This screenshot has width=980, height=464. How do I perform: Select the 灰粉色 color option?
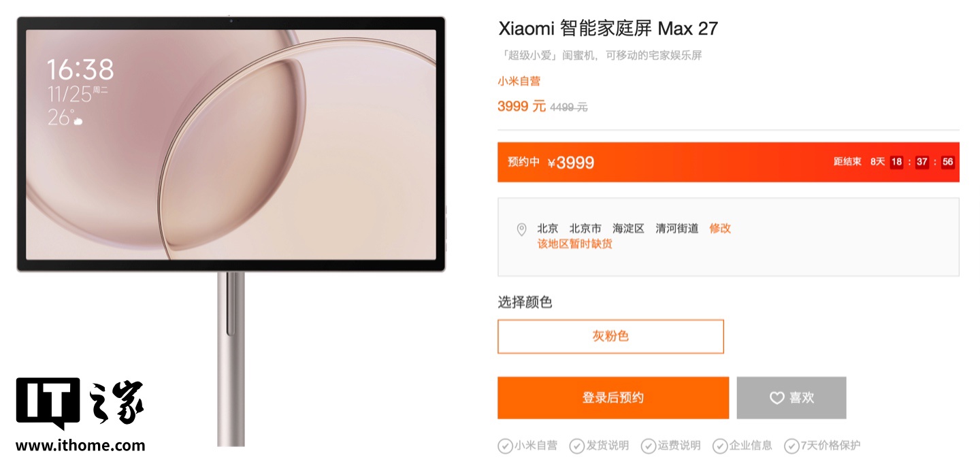click(610, 337)
